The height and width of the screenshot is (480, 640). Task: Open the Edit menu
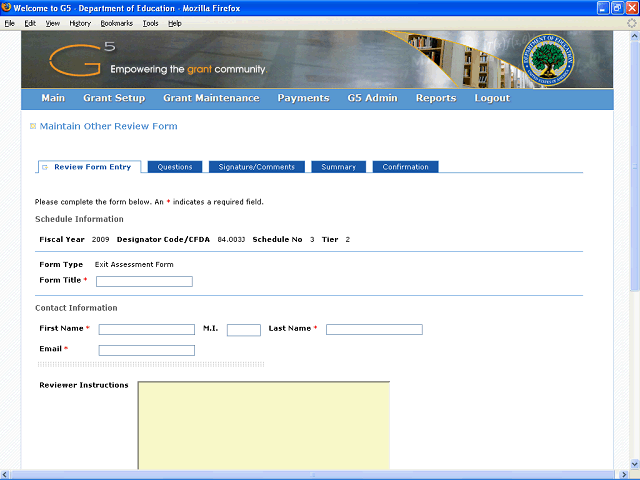pyautogui.click(x=30, y=23)
